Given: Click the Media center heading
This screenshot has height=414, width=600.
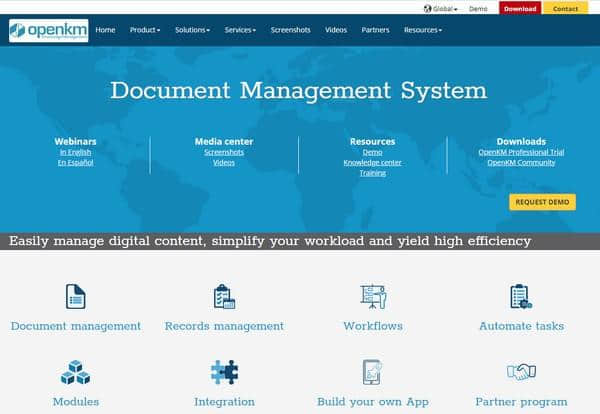Looking at the screenshot, I should [x=224, y=142].
